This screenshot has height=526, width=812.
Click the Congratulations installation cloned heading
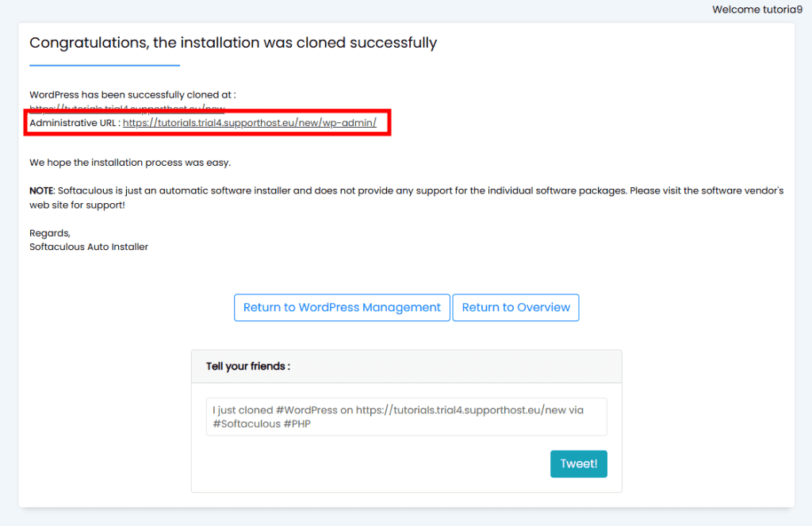[233, 43]
